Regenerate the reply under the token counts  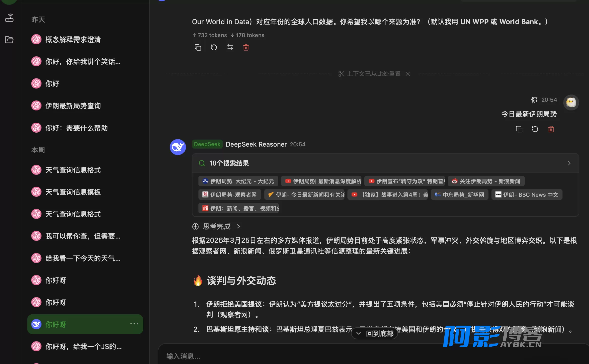[x=214, y=47]
